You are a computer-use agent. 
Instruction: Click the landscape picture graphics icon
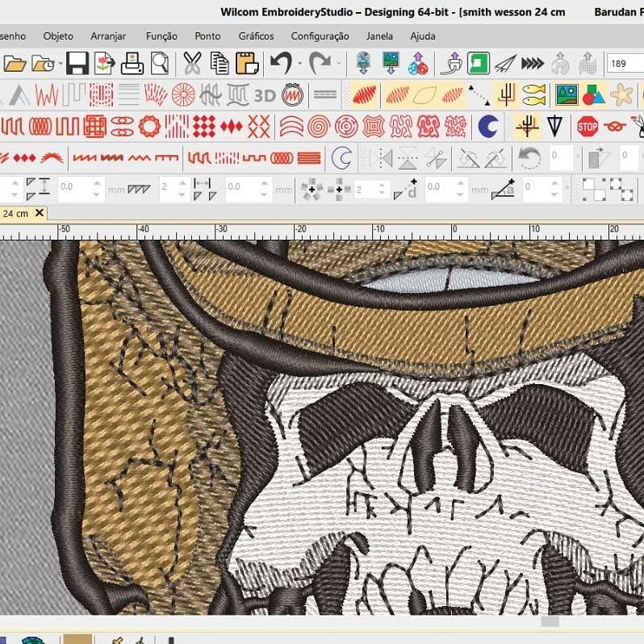tap(567, 95)
